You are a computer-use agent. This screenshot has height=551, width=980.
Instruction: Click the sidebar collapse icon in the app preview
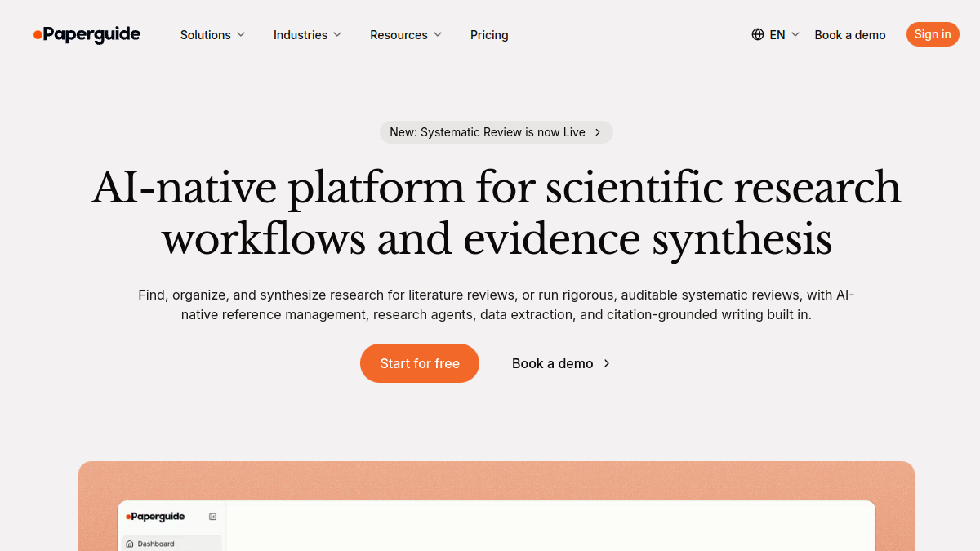(212, 517)
